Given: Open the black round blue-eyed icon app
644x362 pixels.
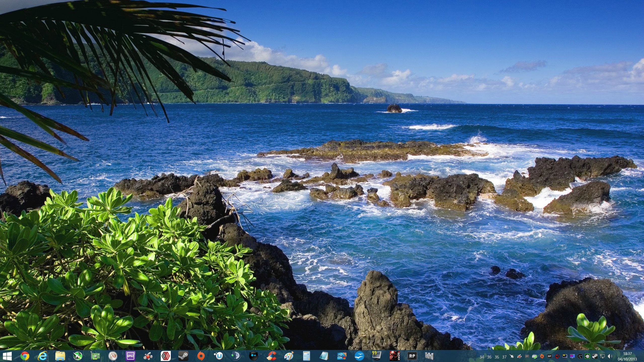Looking at the screenshot, I should (254, 356).
